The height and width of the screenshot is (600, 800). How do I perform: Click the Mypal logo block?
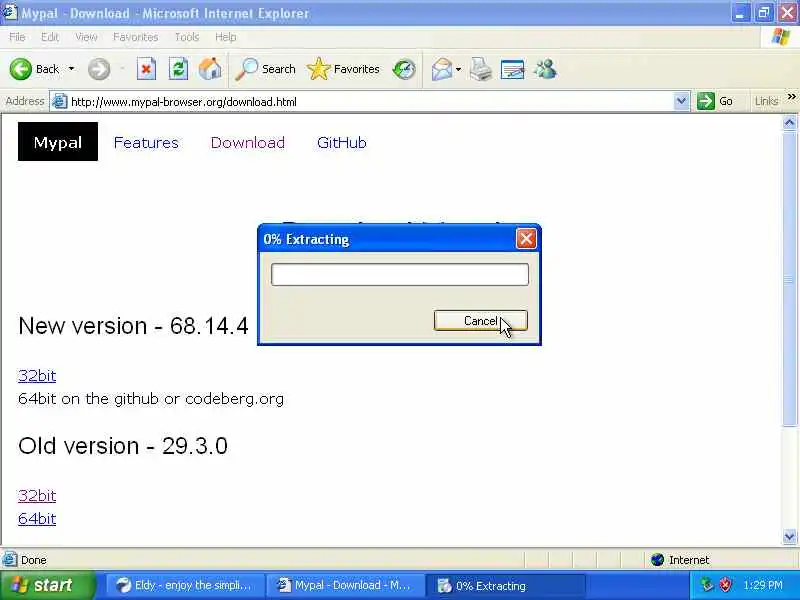(x=58, y=142)
